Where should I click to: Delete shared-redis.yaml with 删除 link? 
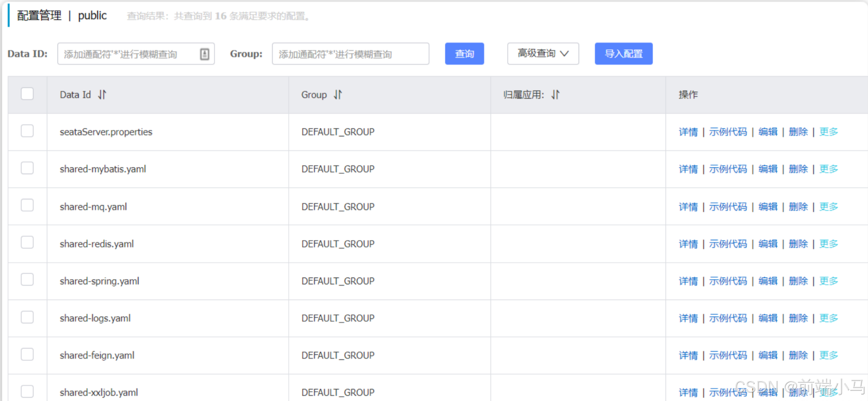(798, 244)
